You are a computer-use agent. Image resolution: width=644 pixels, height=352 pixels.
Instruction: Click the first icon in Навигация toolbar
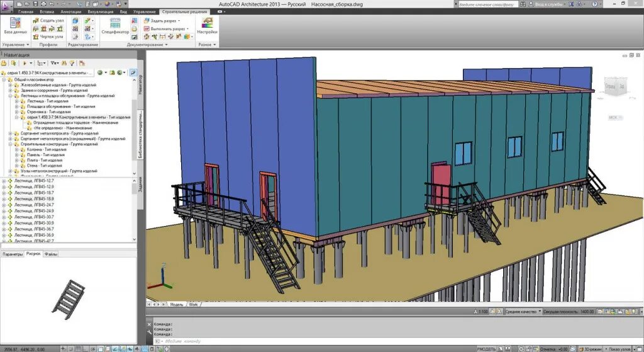tap(4, 63)
